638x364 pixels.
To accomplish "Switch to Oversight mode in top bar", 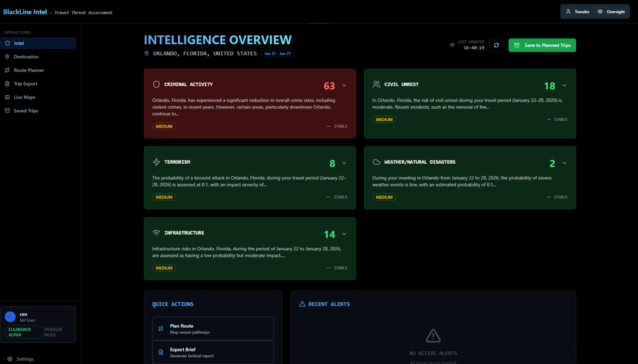I will tap(611, 12).
